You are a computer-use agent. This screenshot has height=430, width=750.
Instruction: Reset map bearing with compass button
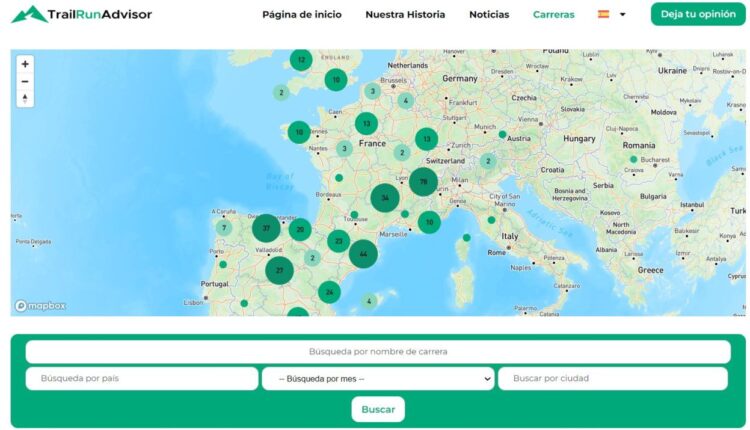[25, 99]
